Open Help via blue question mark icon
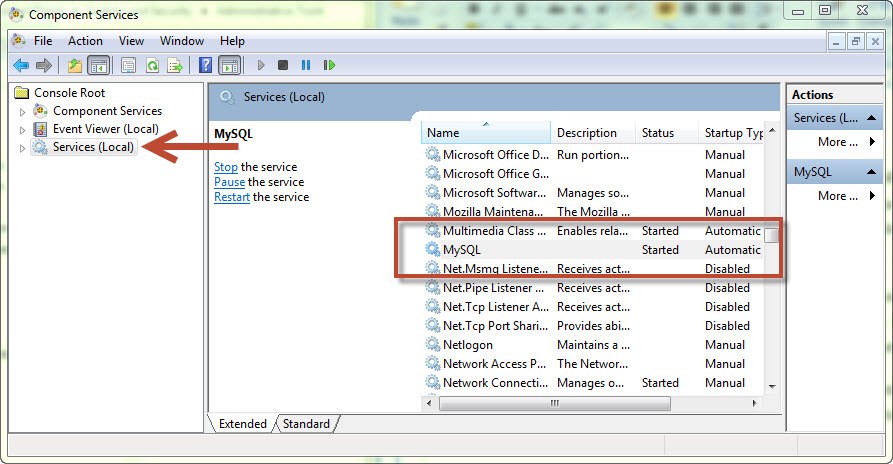Image resolution: width=893 pixels, height=464 pixels. point(206,65)
